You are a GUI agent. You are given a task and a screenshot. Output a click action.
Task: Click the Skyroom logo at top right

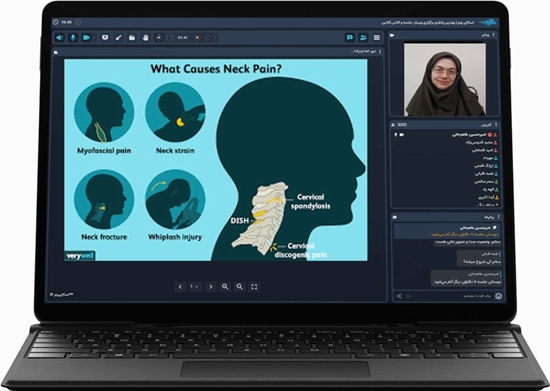tap(488, 22)
